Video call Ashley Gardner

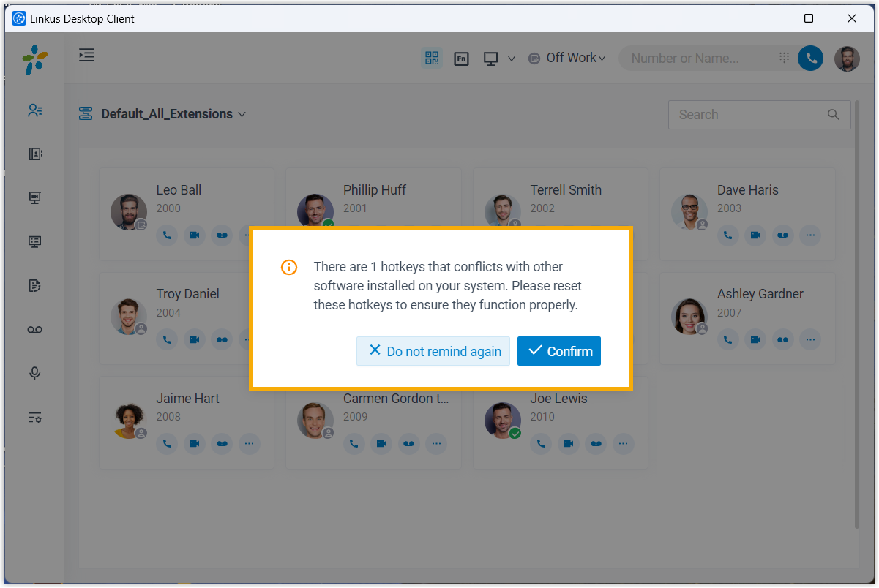coord(755,339)
